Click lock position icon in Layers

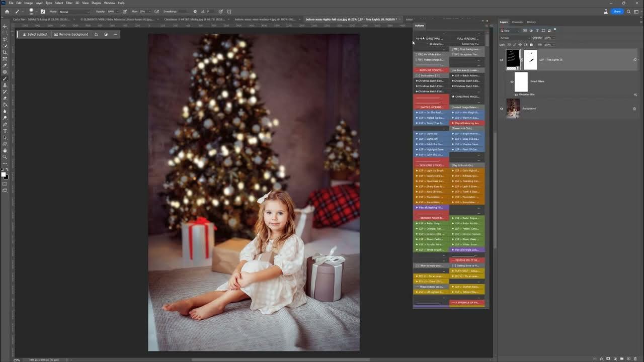(x=520, y=45)
